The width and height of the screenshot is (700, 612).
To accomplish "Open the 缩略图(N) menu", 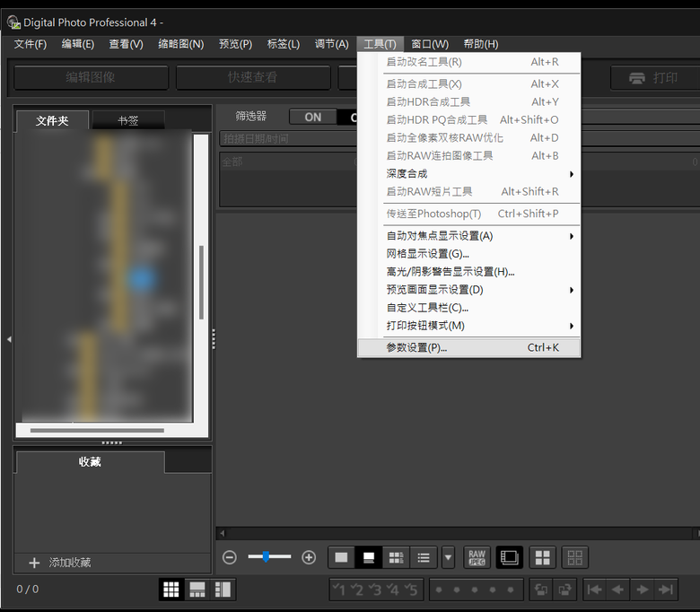I will (181, 44).
